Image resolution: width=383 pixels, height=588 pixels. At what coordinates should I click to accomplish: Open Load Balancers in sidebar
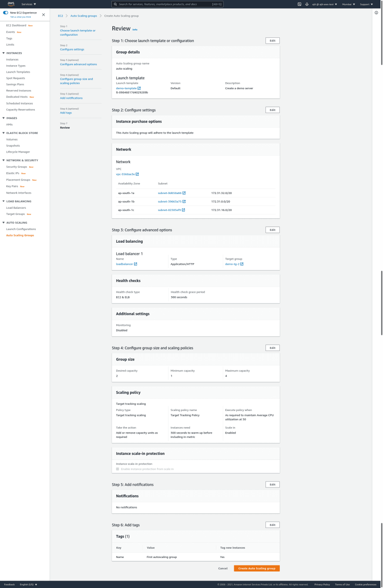(x=16, y=207)
